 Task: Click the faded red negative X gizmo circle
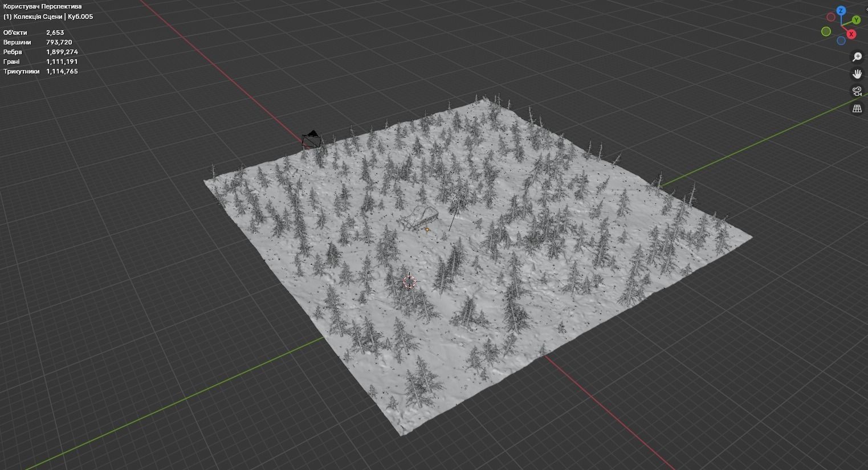click(830, 17)
